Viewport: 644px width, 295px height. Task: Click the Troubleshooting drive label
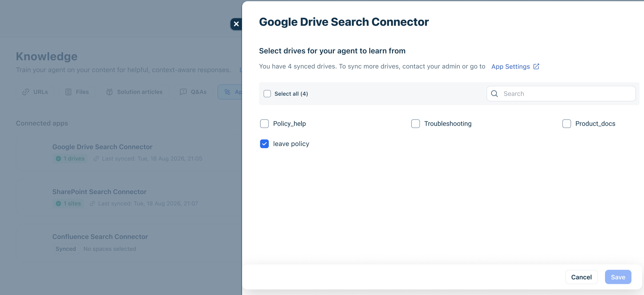coord(448,124)
